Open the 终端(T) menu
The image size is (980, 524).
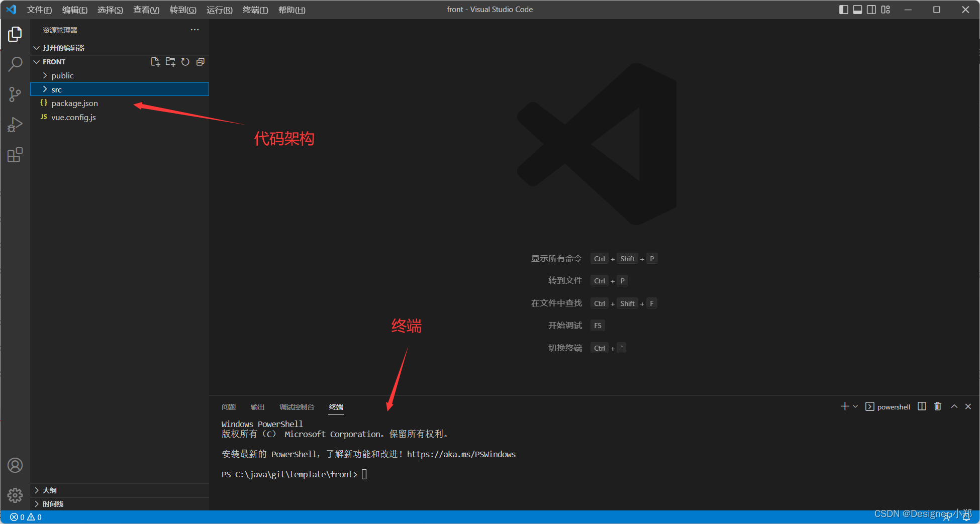(255, 10)
